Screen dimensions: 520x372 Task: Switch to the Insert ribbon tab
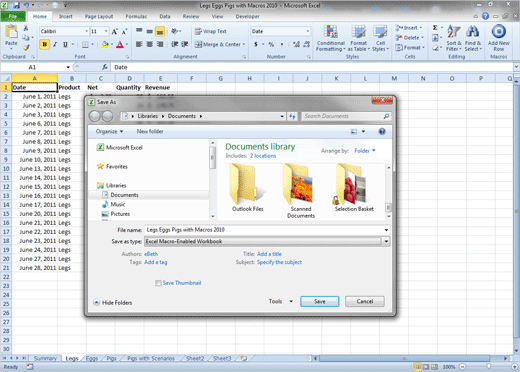(66, 16)
